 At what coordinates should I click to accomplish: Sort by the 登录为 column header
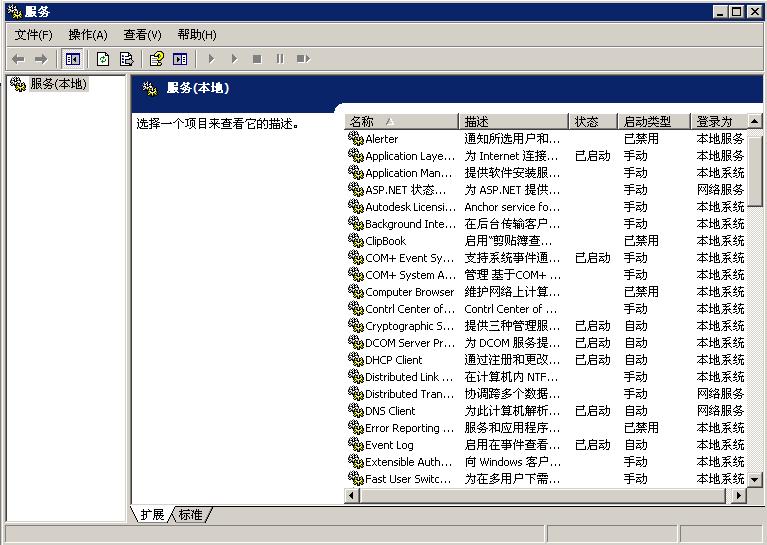pos(719,121)
